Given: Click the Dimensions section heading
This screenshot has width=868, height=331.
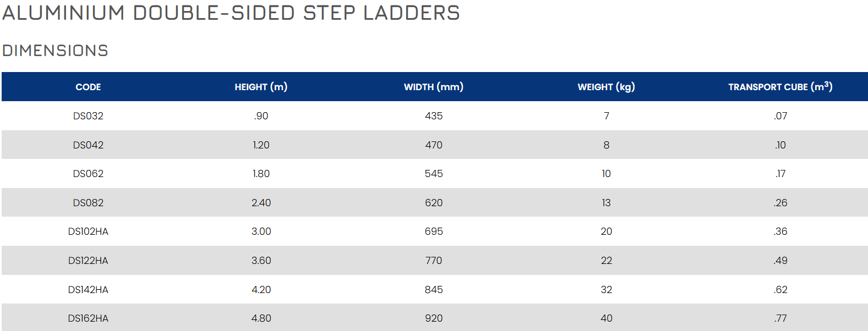Looking at the screenshot, I should tap(55, 51).
